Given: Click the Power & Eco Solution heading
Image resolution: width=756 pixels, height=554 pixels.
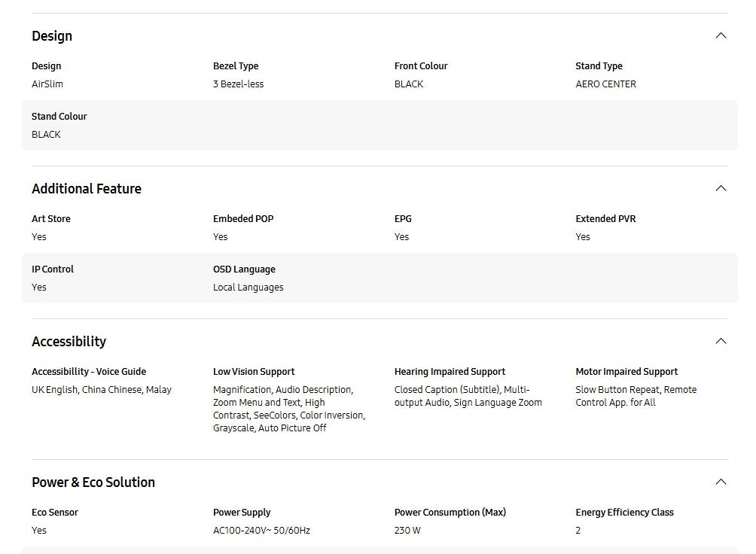Looking at the screenshot, I should 93,482.
